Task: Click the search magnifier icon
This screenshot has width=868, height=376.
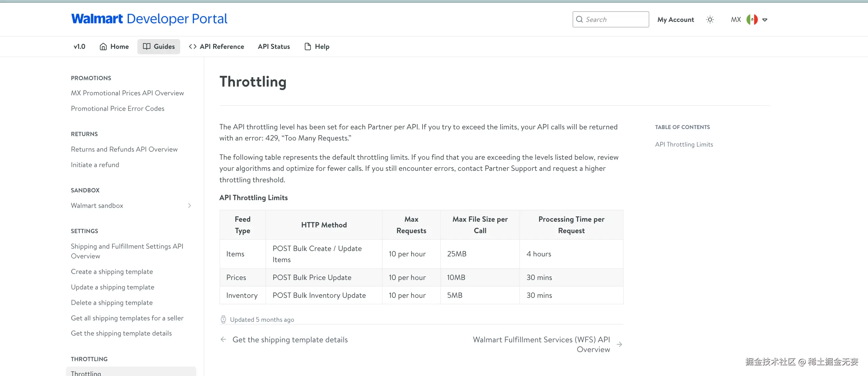Action: tap(579, 20)
